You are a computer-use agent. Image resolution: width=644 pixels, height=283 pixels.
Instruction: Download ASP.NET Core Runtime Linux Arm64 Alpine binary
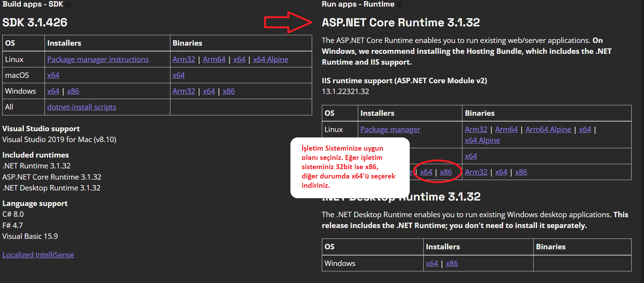pyautogui.click(x=548, y=129)
